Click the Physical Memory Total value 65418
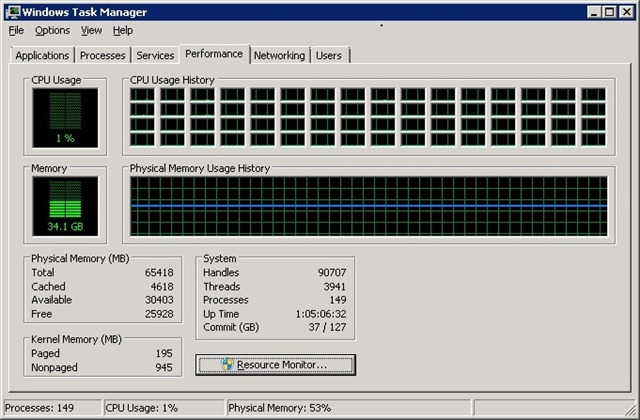Image resolution: width=640 pixels, height=420 pixels. click(x=159, y=272)
